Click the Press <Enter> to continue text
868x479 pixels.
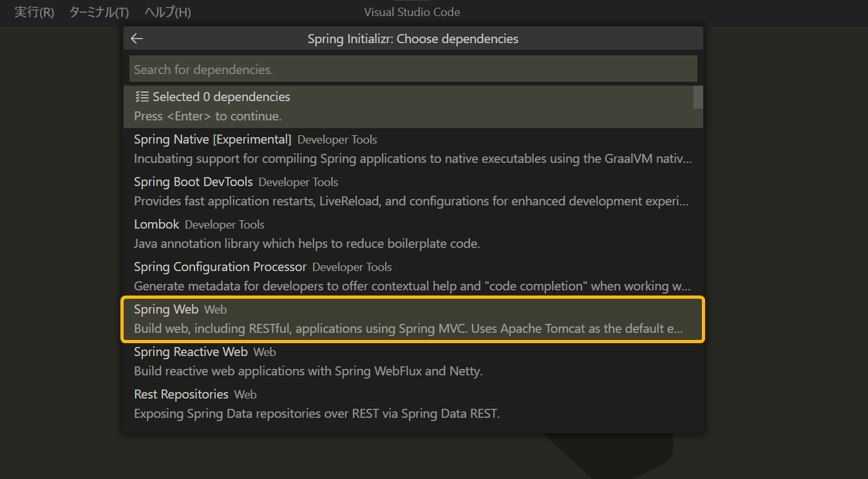[x=208, y=117]
